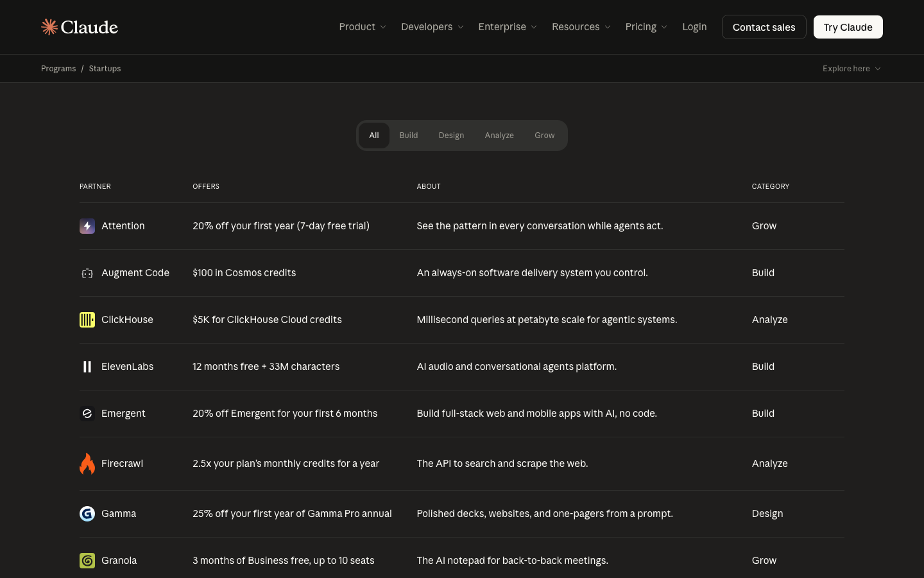This screenshot has width=924, height=578.
Task: Click the ABOUT column header
Action: 429,186
